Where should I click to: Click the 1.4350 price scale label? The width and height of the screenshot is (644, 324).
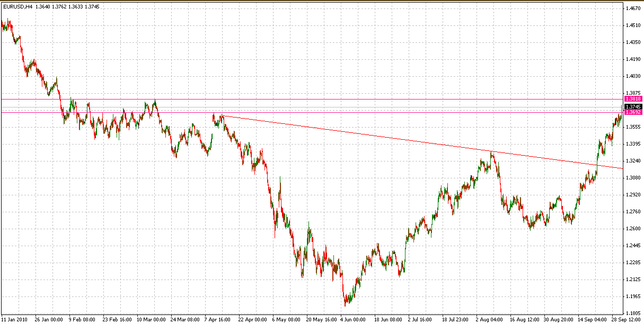click(632, 42)
